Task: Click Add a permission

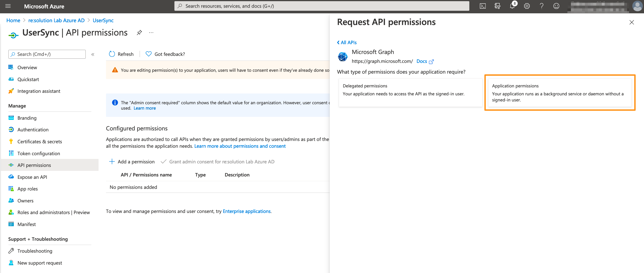Action: pos(132,162)
